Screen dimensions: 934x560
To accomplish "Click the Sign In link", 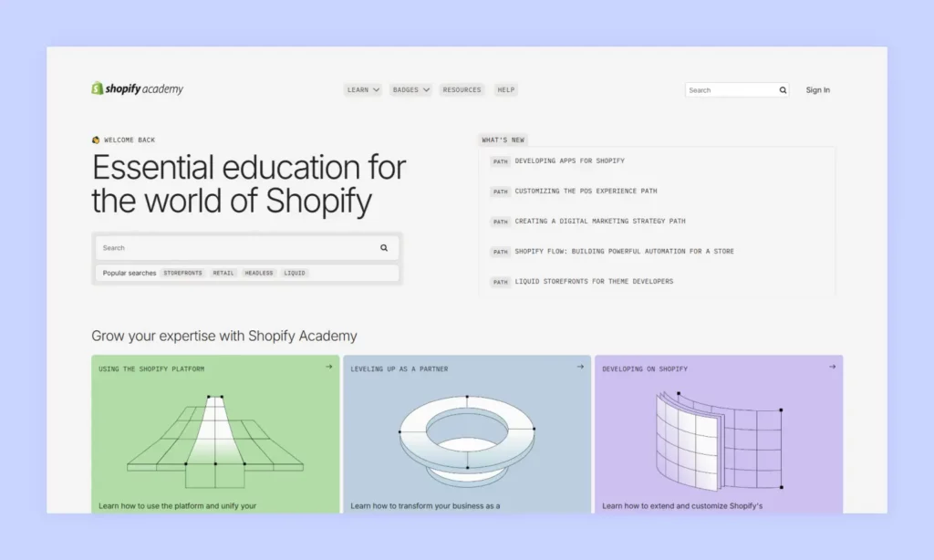I will tap(817, 89).
